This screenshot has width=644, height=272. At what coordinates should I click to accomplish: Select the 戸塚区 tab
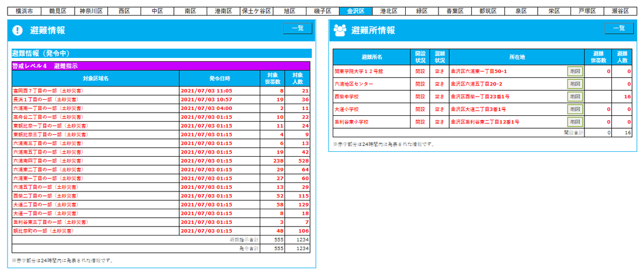pyautogui.click(x=587, y=11)
